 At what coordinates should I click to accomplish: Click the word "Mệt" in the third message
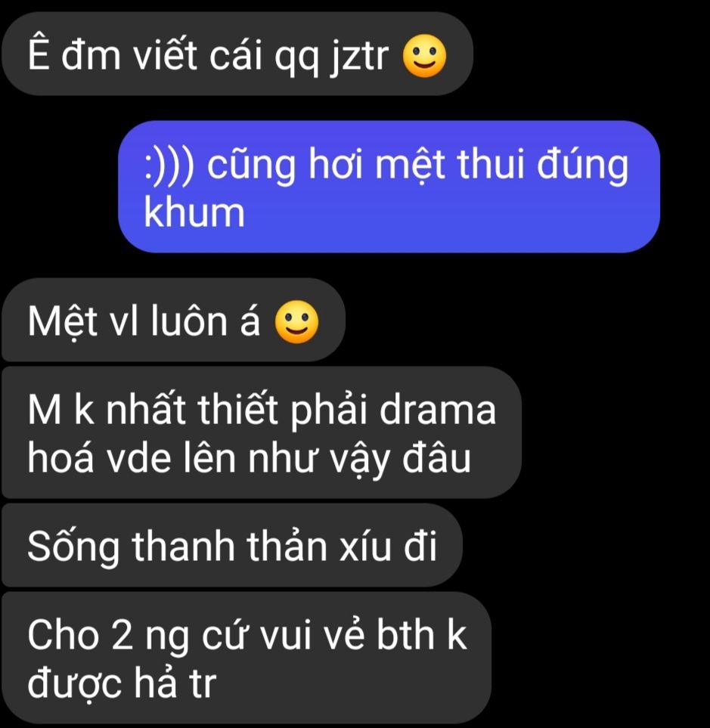[x=63, y=321]
